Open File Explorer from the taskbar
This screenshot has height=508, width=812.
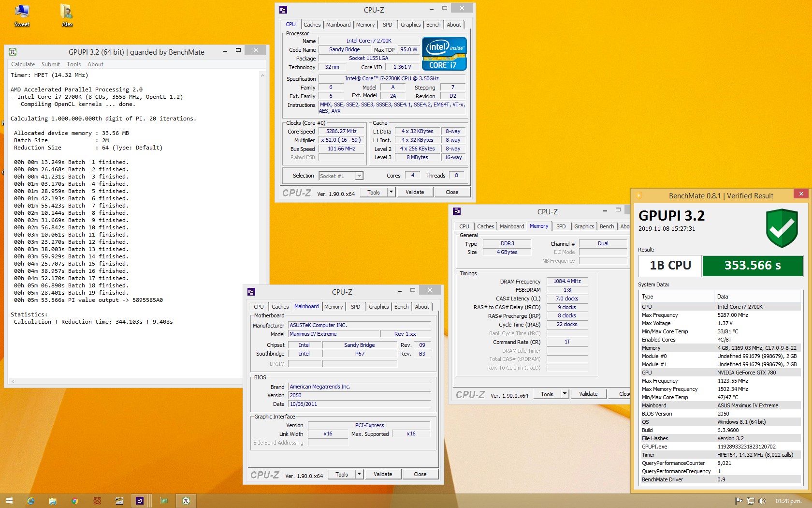click(x=53, y=501)
